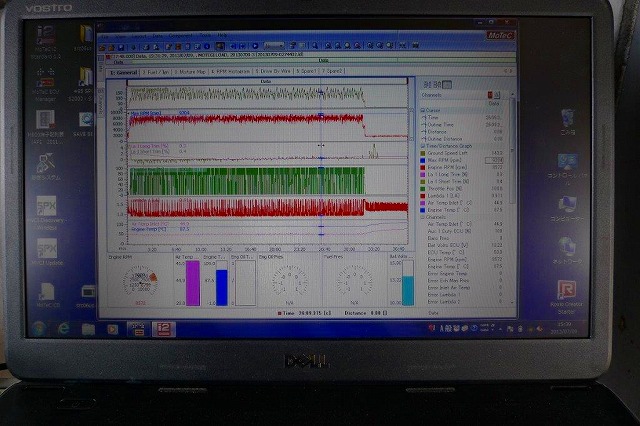Open the Roxio Creator Starter desktop icon

tap(567, 297)
